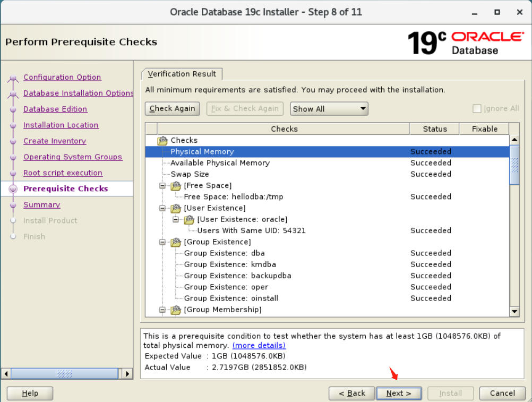Select Group Existence: kmdba row
This screenshot has width=532, height=402.
pos(328,264)
